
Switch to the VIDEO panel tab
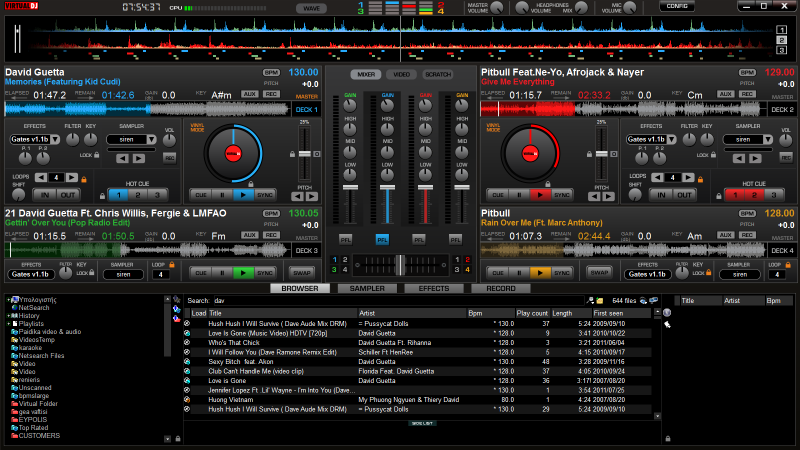(x=402, y=74)
